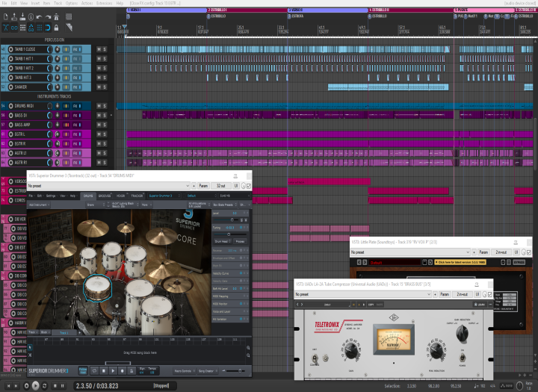Switch to the GROOVES tab
Viewport: 538px width, 392px height.
105,196
